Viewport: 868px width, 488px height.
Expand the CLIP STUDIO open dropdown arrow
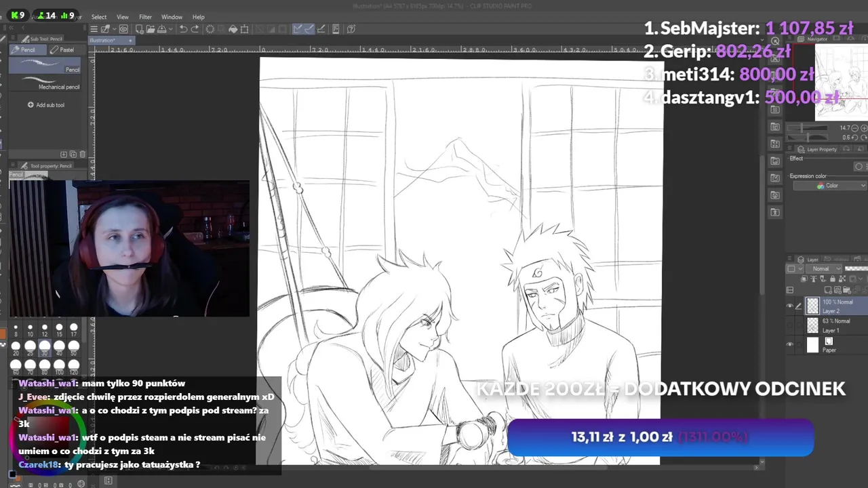tap(114, 28)
